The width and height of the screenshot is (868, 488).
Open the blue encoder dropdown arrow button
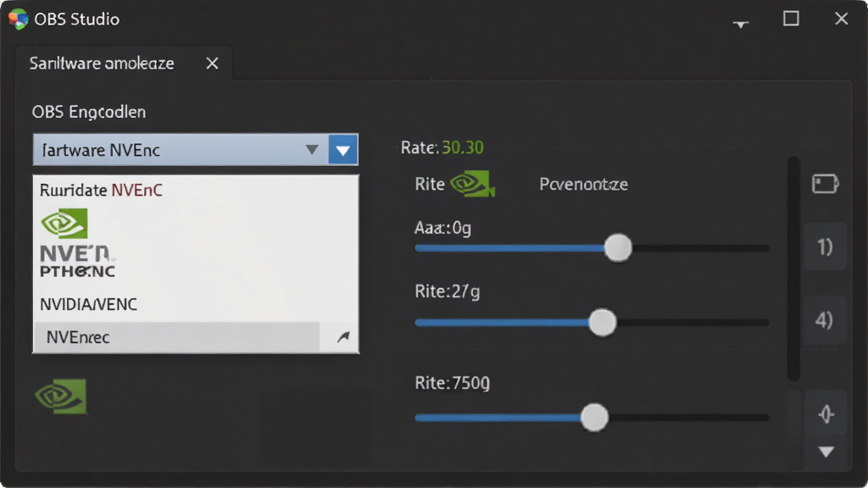click(343, 150)
